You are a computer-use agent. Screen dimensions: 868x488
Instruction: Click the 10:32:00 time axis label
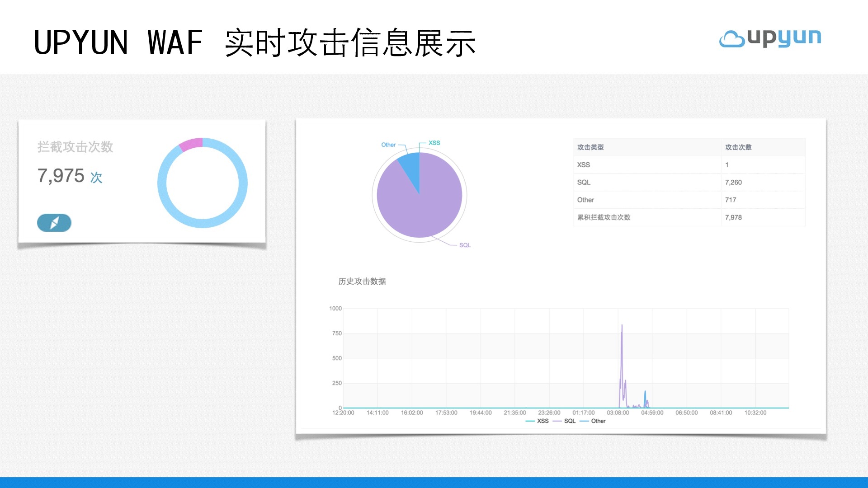tap(755, 413)
